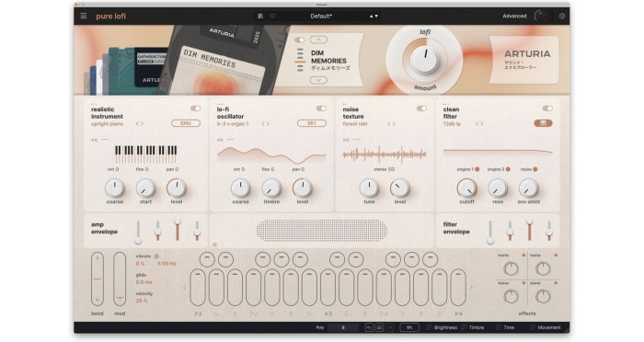Image resolution: width=644 pixels, height=342 pixels.
Task: Click the filter envelope attack slider
Action: point(490,232)
